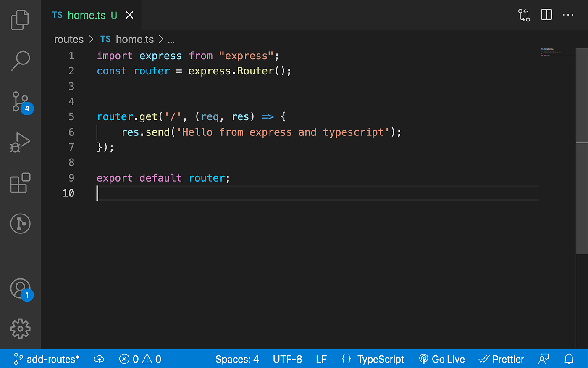The image size is (588, 368).
Task: Open the Run and Debug view
Action: 20,142
